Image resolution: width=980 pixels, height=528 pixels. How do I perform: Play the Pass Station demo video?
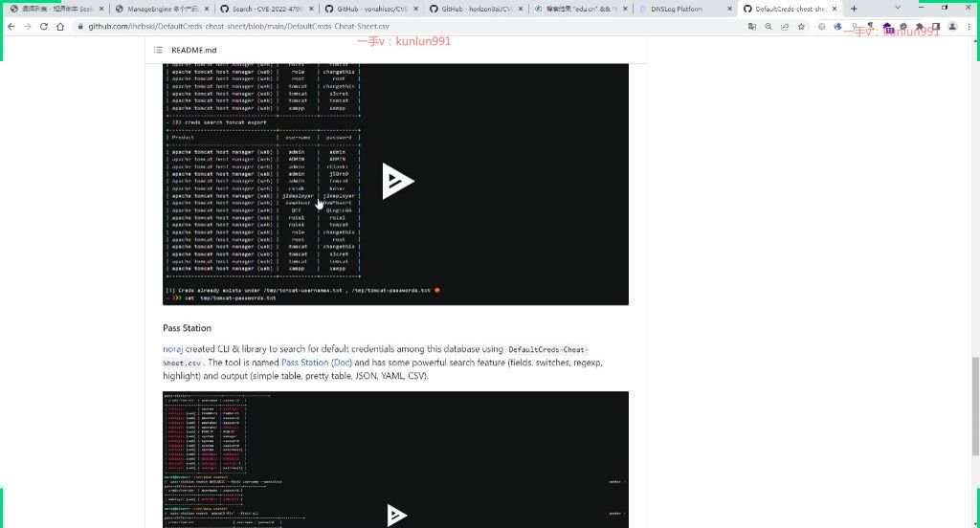[397, 515]
